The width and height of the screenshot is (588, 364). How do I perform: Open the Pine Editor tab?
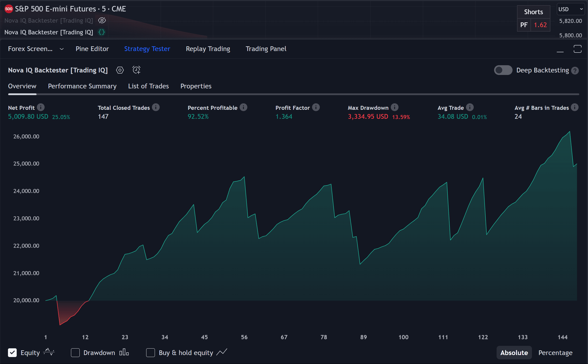click(x=92, y=49)
